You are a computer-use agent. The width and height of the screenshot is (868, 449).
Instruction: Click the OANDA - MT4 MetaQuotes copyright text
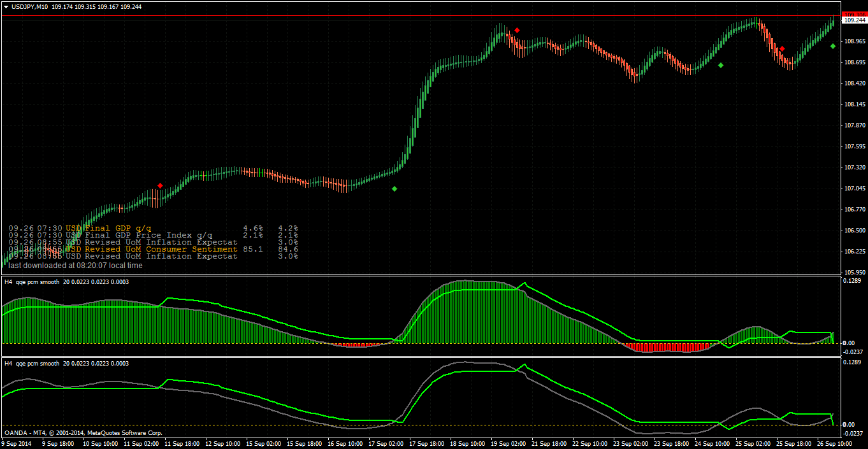(83, 433)
